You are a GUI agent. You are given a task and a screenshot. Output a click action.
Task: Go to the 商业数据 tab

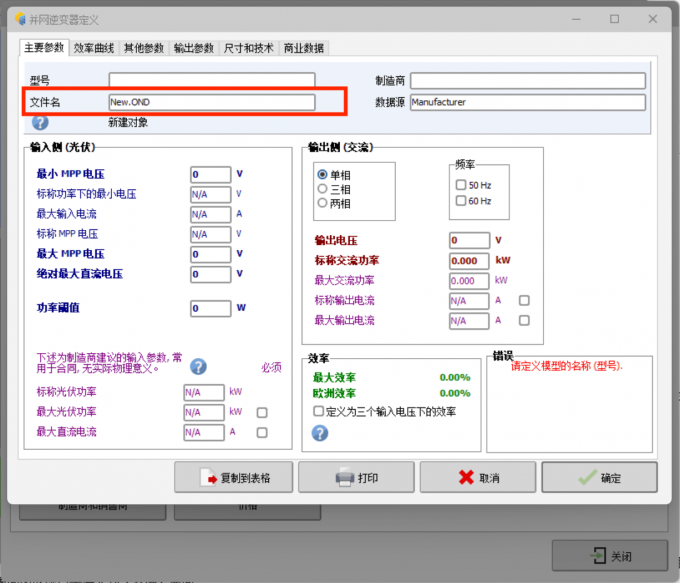coord(305,48)
